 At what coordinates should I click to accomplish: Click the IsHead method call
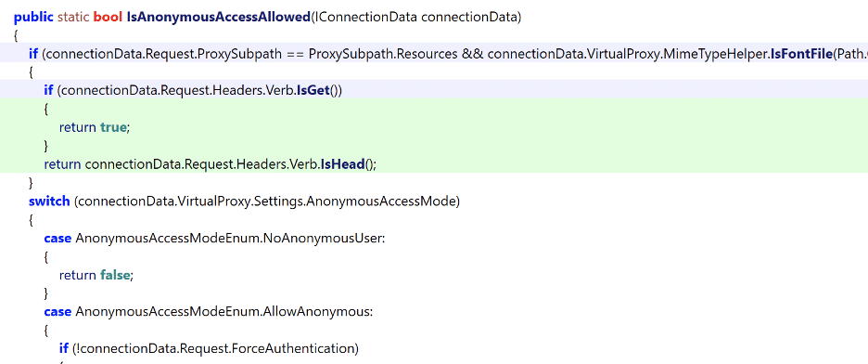pyautogui.click(x=343, y=164)
